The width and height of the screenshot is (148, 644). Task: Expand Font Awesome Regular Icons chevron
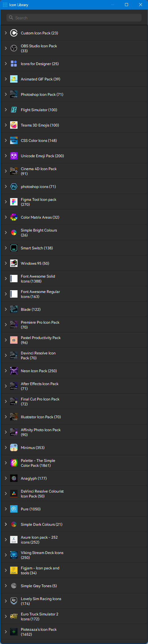pyautogui.click(x=6, y=294)
